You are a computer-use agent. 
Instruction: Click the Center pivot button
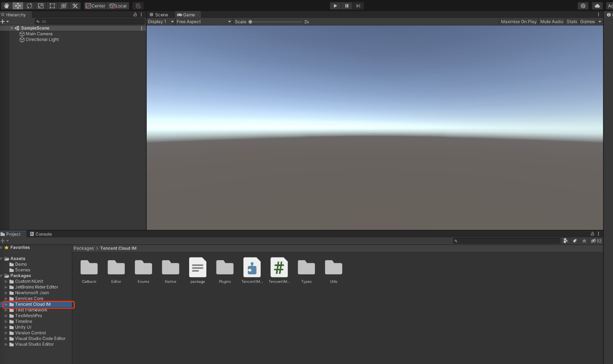[95, 6]
